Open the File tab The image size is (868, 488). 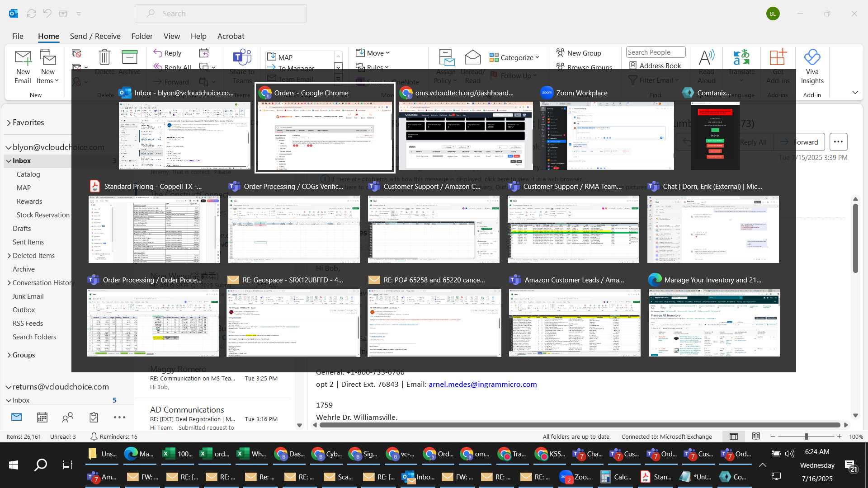18,36
